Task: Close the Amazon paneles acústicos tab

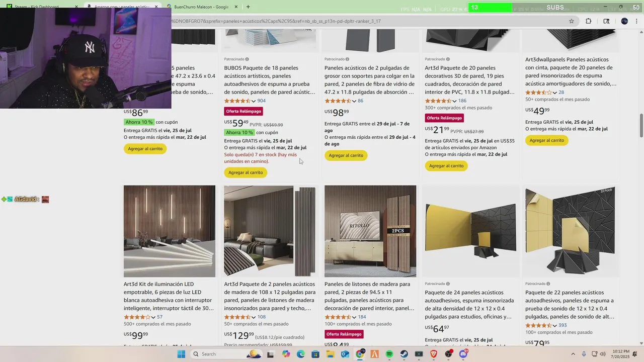Action: (156, 7)
